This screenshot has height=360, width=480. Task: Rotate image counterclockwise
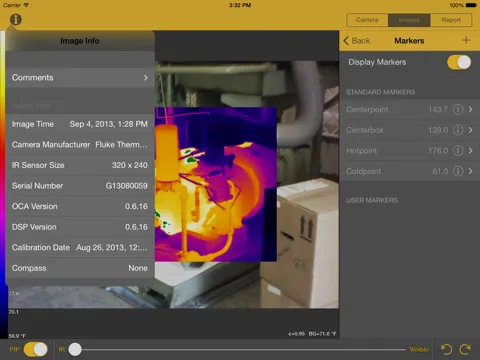pos(446,349)
